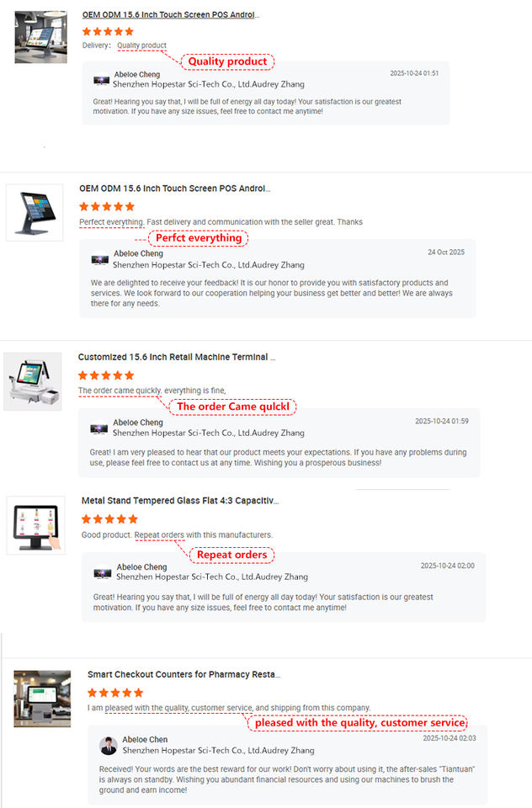Open the Customized 15.6 Inch Retail Machine link

(176, 357)
